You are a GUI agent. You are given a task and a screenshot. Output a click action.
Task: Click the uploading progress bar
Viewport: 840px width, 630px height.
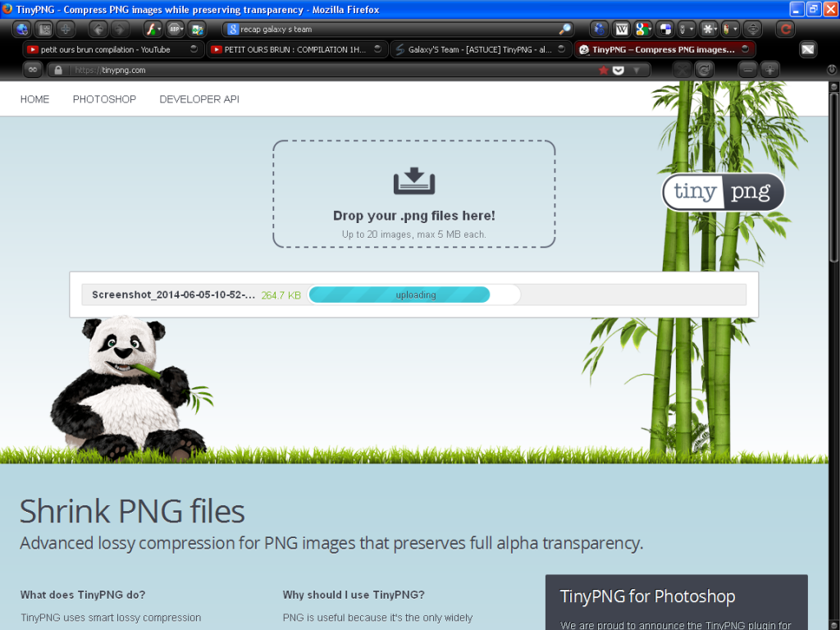click(x=414, y=294)
